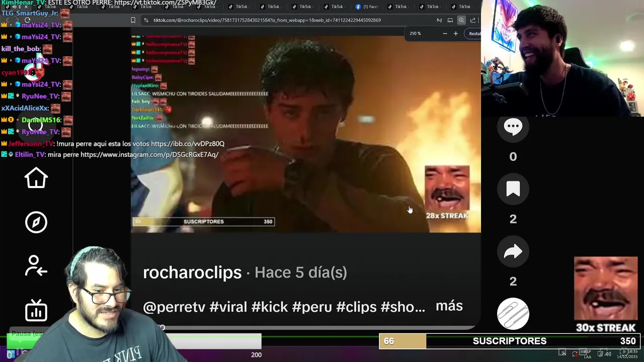This screenshot has width=644, height=362.
Task: Expand the caption with the más link
Action: [x=449, y=306]
